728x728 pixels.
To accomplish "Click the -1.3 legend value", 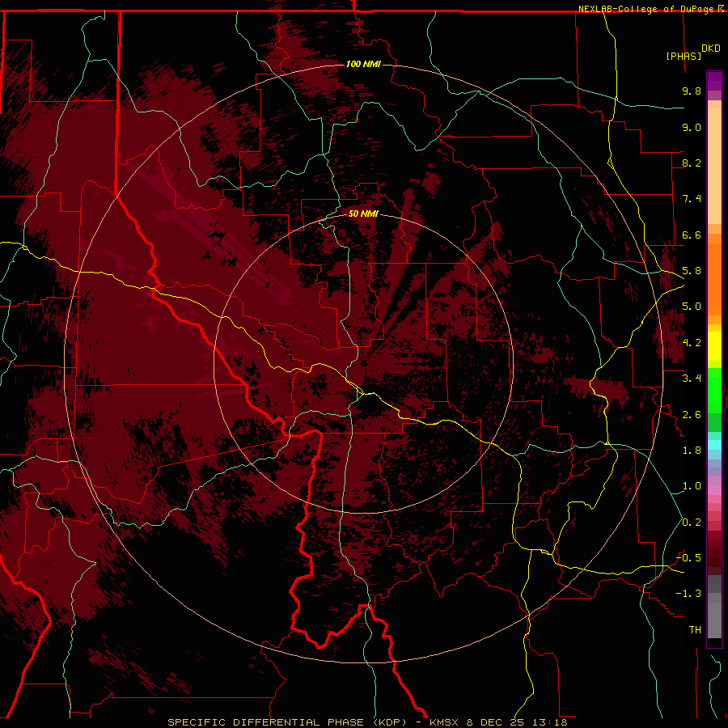I will [x=688, y=594].
